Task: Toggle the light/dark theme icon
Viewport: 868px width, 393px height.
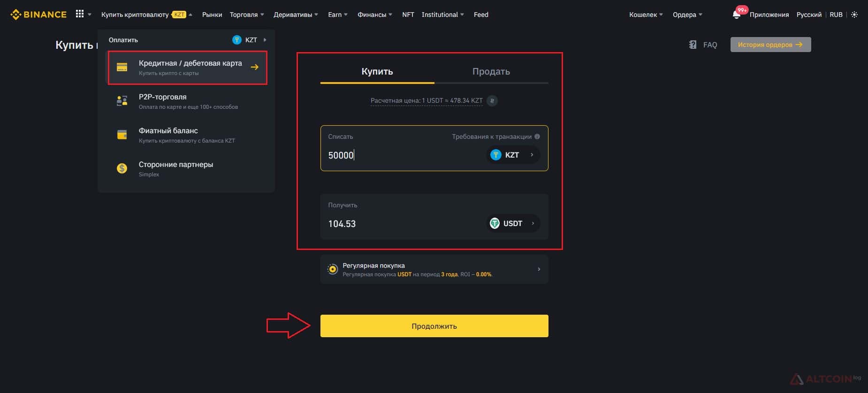Action: click(x=854, y=15)
